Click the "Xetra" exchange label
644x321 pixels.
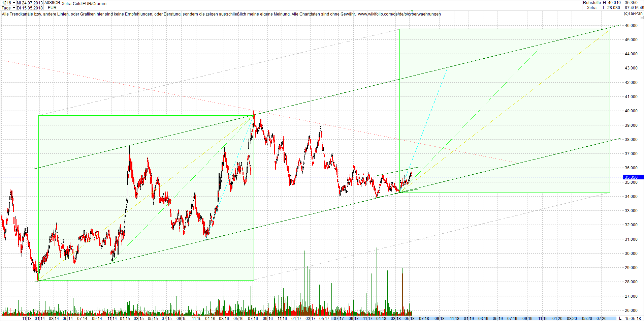(591, 7)
